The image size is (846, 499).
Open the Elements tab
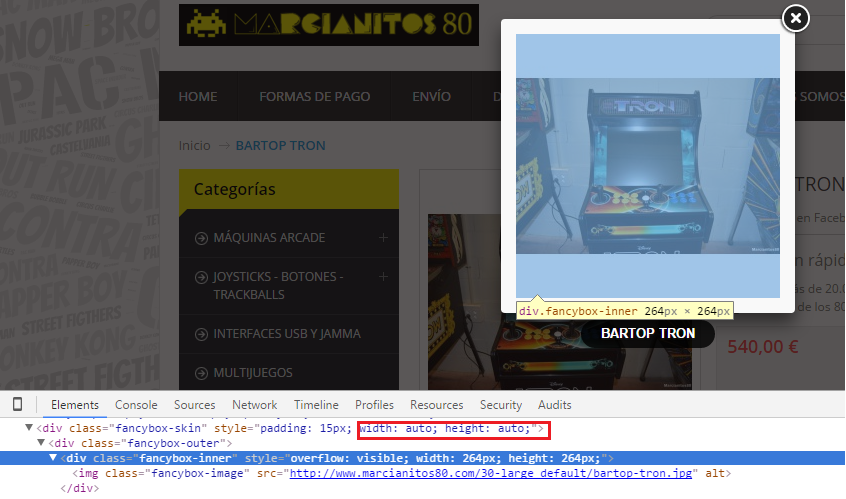click(x=75, y=405)
